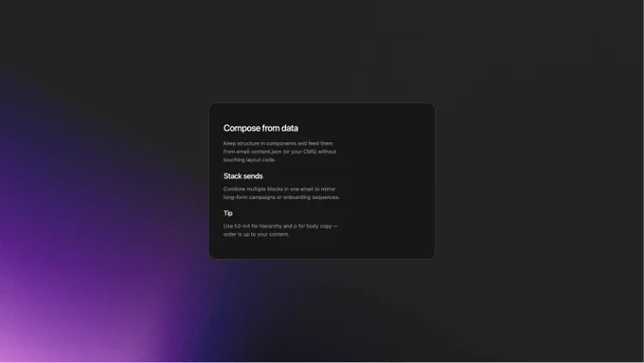Click the "Compose from data" heading
The height and width of the screenshot is (363, 644).
pyautogui.click(x=260, y=128)
